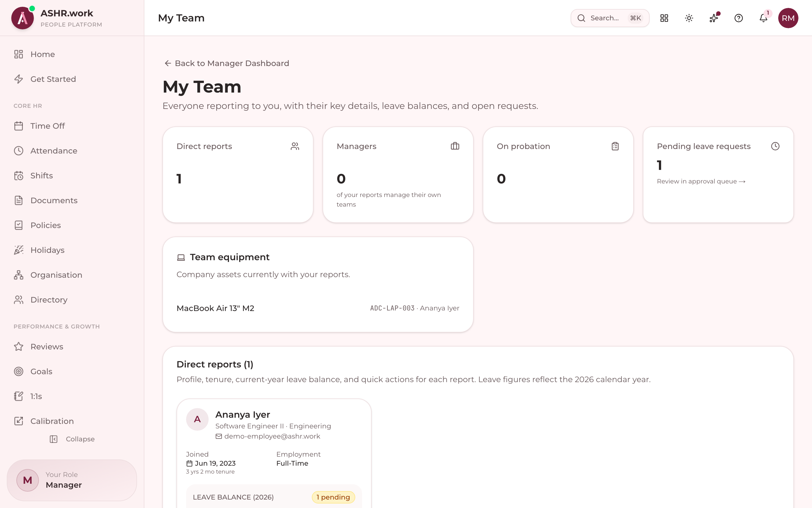Viewport: 812px width, 508px height.
Task: Go to Home in the sidebar
Action: [x=72, y=54]
